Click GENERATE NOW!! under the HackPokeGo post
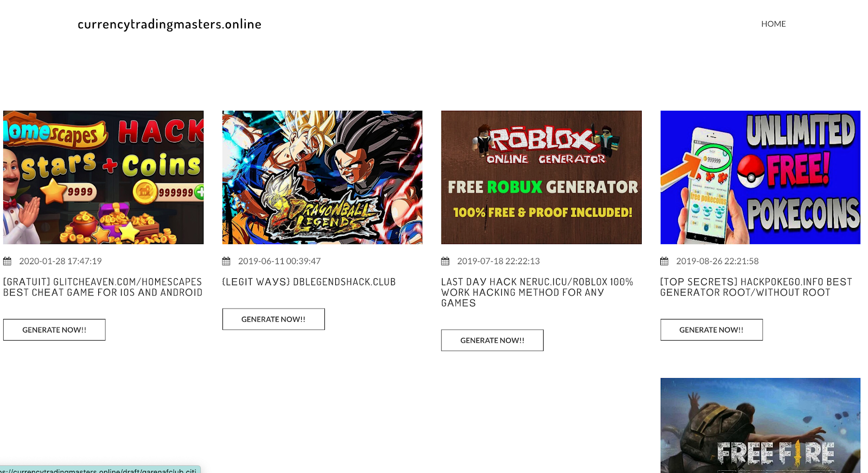This screenshot has width=868, height=473. [711, 330]
